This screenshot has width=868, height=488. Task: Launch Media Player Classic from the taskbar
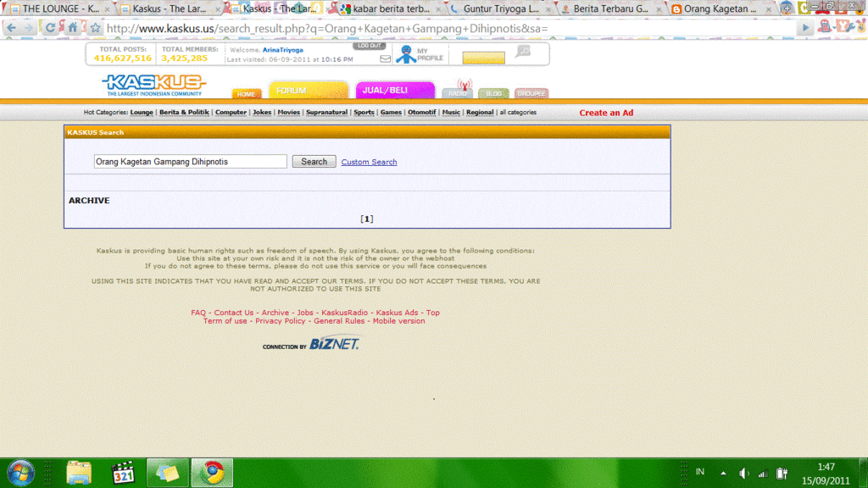point(123,472)
